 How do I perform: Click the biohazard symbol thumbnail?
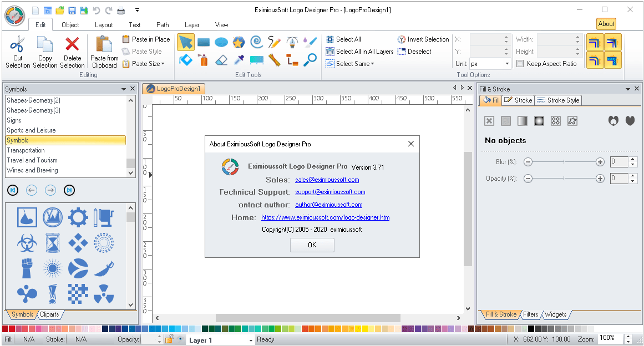click(x=27, y=242)
